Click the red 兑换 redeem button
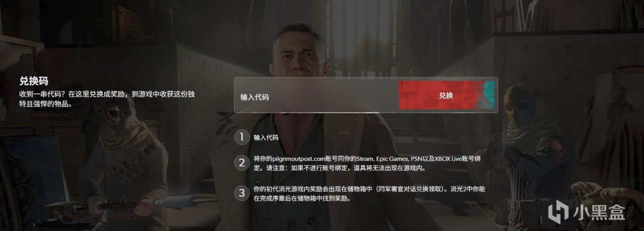 click(446, 95)
